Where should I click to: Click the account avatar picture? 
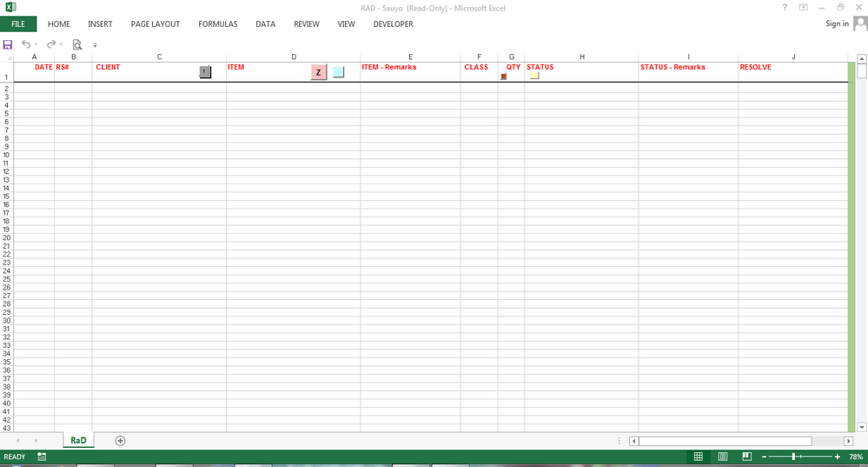860,23
